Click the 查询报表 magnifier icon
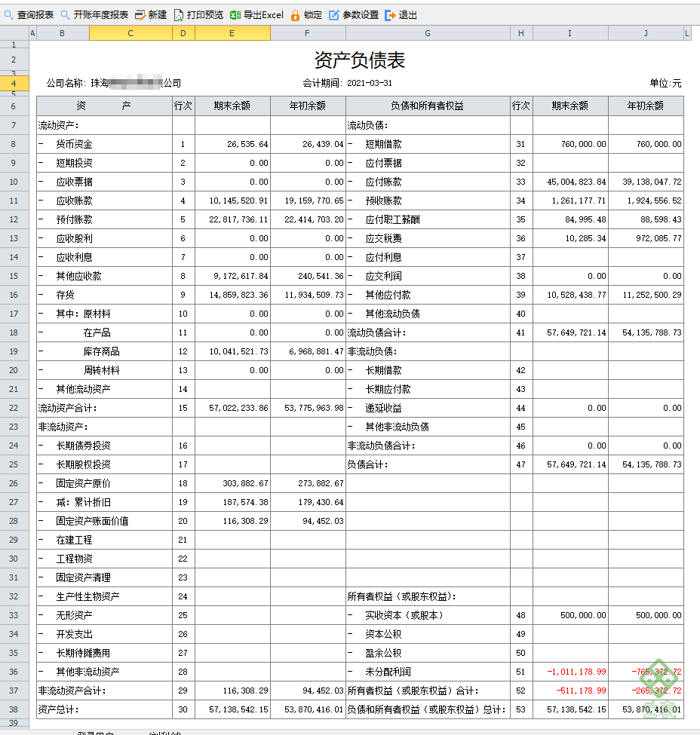 click(x=8, y=15)
